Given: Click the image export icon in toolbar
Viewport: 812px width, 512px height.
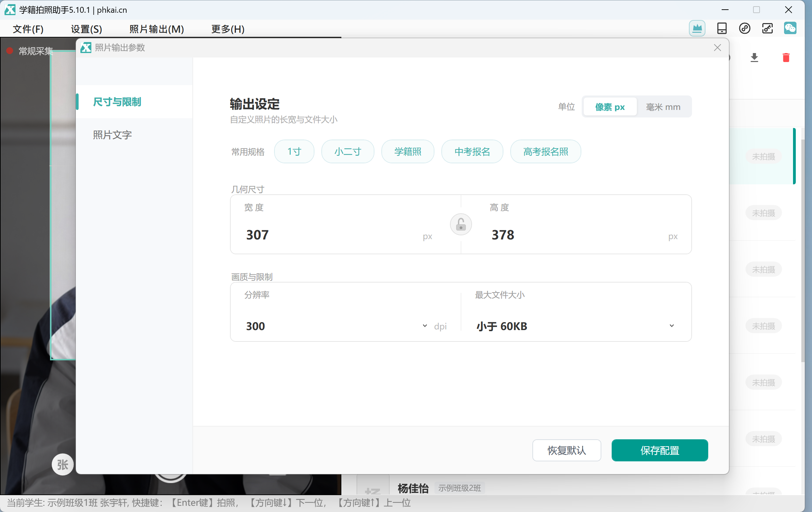Looking at the screenshot, I should point(767,28).
